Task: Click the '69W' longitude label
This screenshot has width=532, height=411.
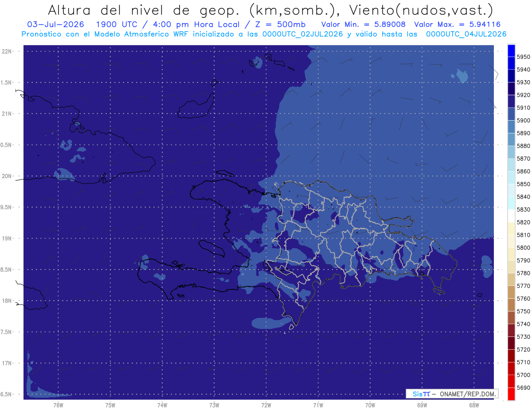Action: tap(422, 405)
